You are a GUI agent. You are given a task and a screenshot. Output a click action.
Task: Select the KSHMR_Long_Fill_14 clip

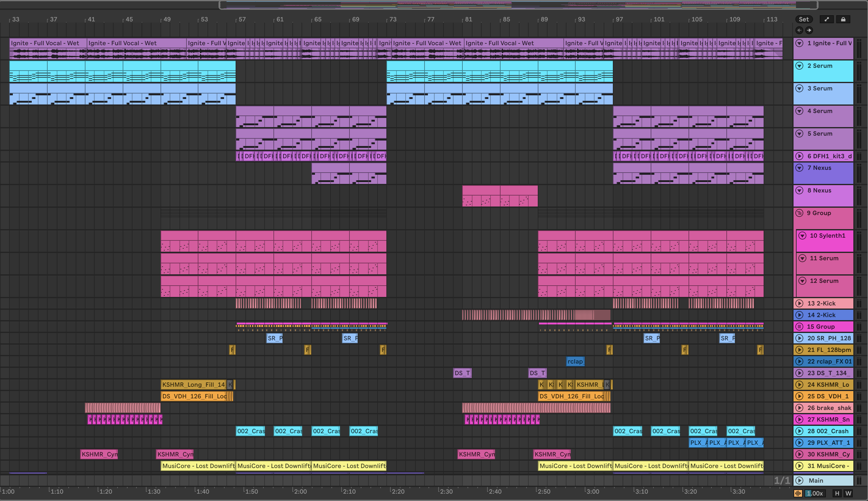(194, 385)
